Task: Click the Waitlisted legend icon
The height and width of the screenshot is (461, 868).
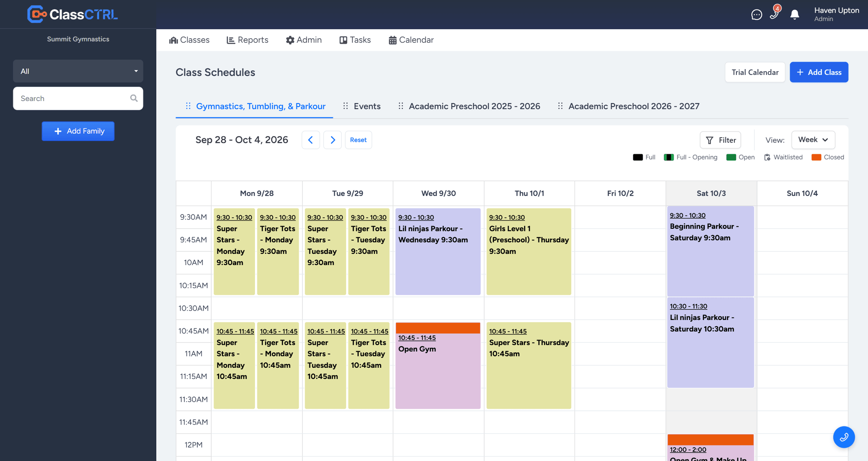Action: pyautogui.click(x=767, y=157)
